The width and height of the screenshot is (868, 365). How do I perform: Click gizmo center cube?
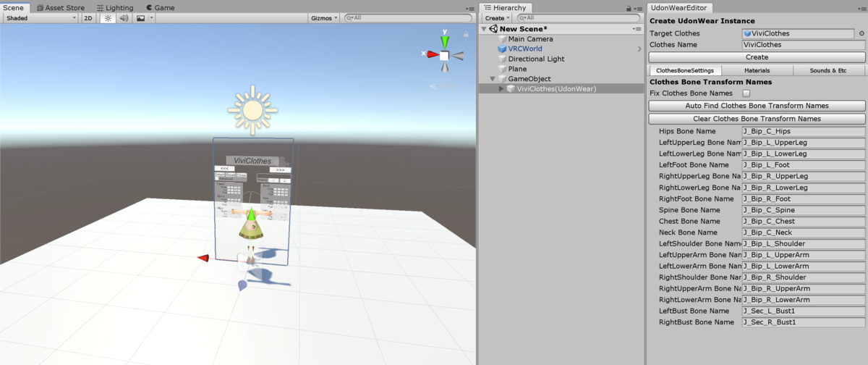[x=444, y=55]
